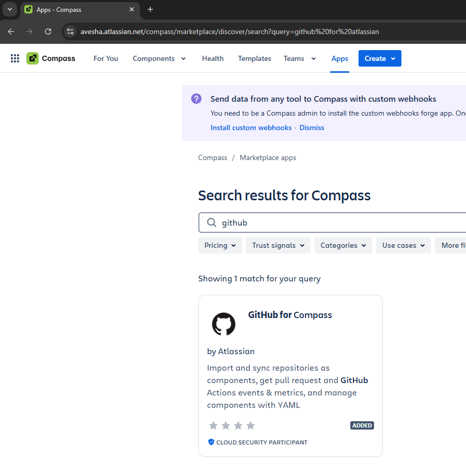Select For You in the navigation
Screen dimensions: 466x476
[x=105, y=58]
